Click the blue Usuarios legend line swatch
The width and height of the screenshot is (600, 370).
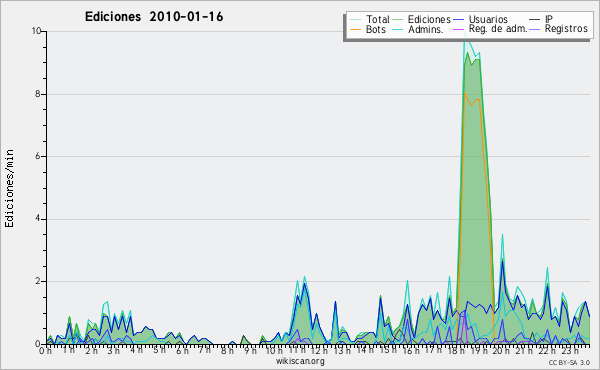[458, 20]
